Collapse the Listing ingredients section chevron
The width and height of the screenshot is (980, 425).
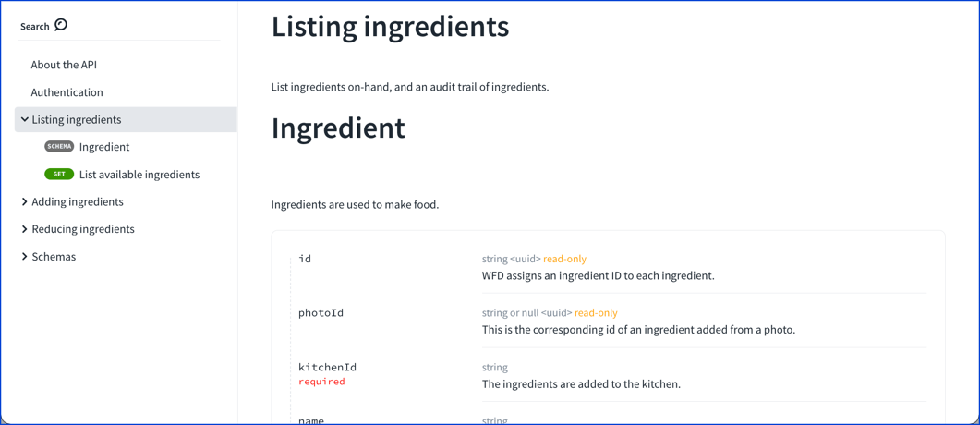point(25,119)
